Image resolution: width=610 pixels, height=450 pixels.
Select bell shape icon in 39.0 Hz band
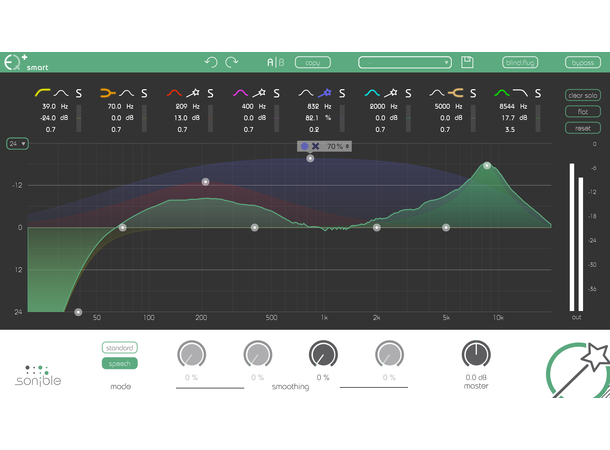[61, 93]
